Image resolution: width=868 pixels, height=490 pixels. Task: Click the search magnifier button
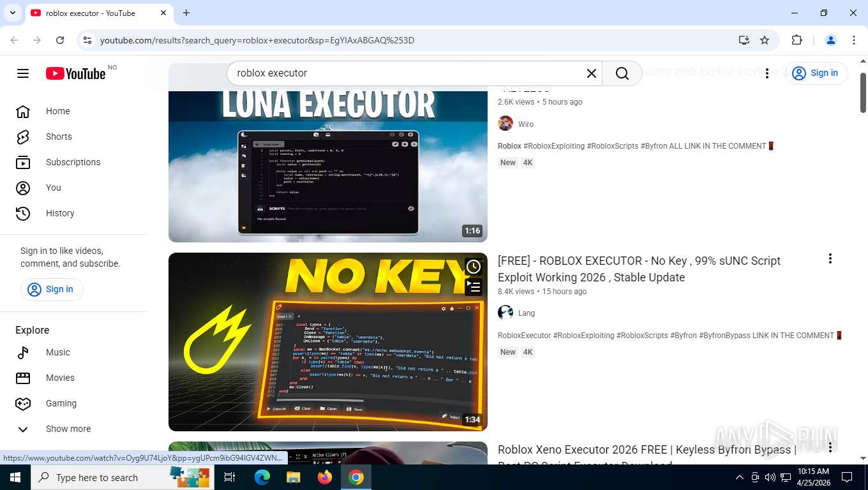(622, 73)
